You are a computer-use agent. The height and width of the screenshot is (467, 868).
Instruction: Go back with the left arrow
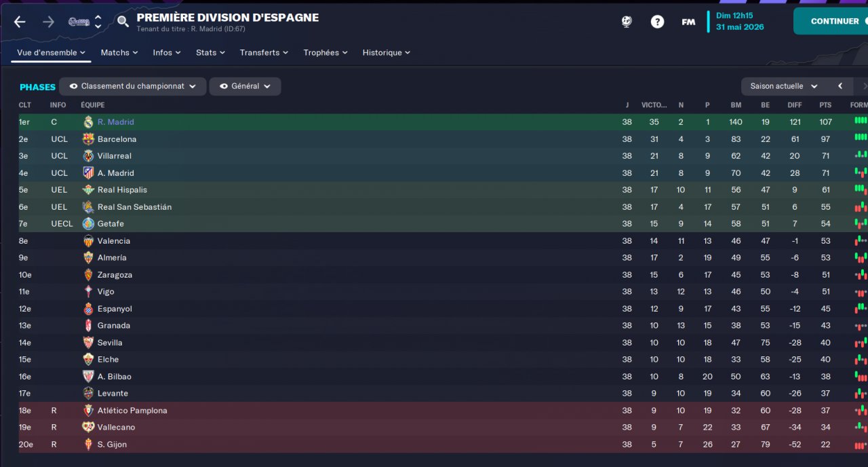pyautogui.click(x=20, y=22)
